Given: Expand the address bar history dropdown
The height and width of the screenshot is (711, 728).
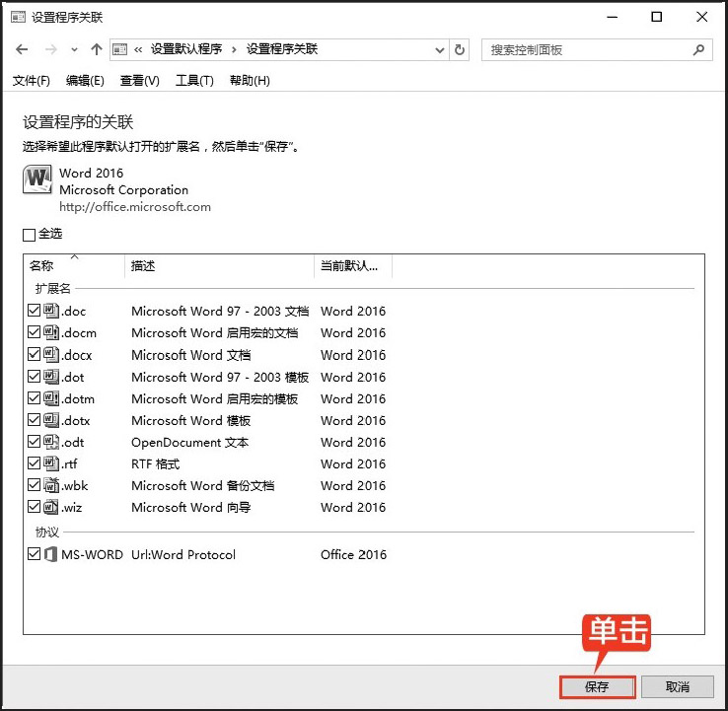Looking at the screenshot, I should pos(439,49).
